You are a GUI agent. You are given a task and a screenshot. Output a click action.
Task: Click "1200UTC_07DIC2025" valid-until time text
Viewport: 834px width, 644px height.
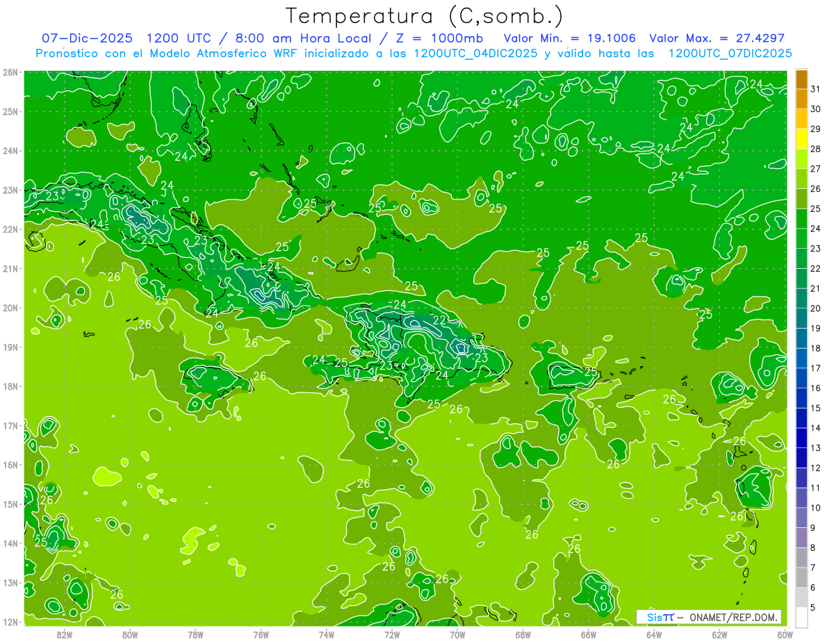click(730, 53)
